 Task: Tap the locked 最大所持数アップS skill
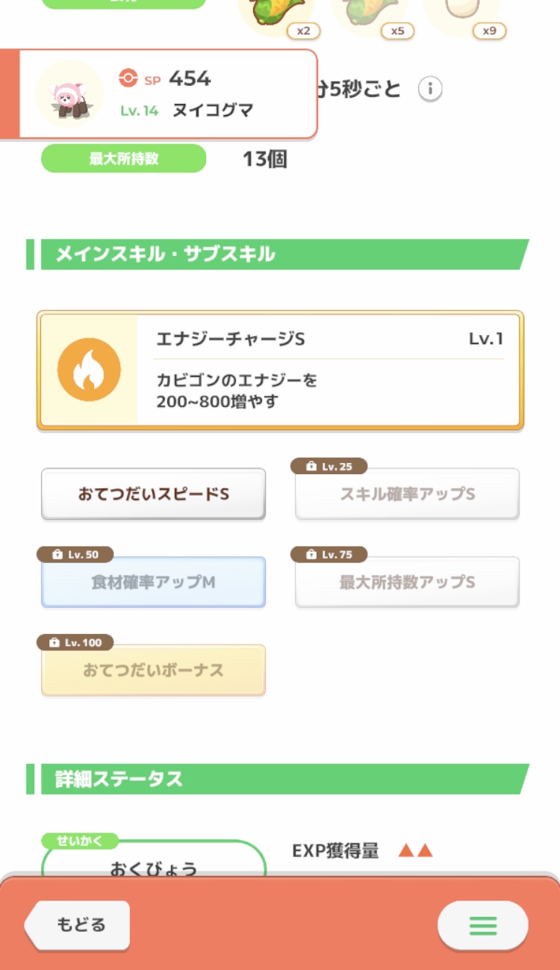[407, 582]
